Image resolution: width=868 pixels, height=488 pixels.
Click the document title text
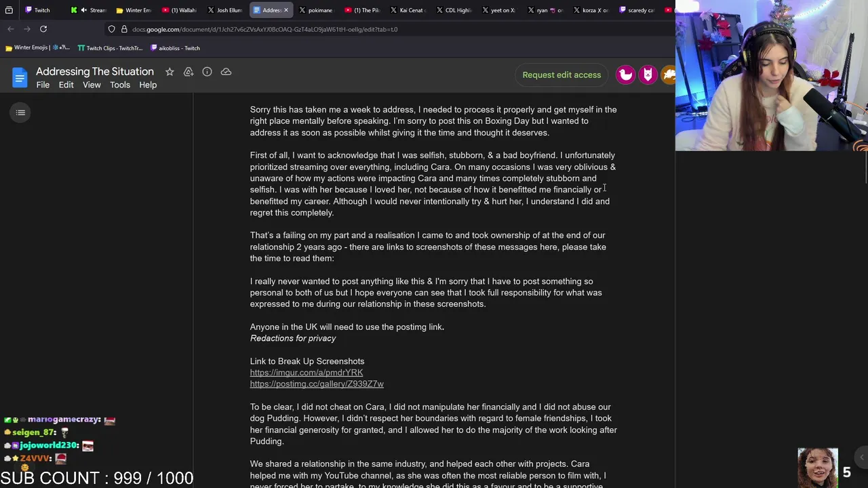coord(95,71)
